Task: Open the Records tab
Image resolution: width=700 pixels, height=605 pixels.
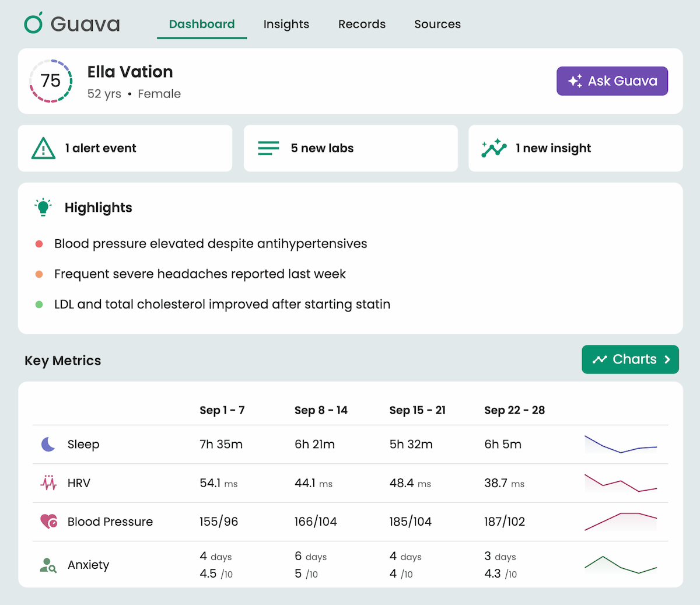Action: coord(362,24)
